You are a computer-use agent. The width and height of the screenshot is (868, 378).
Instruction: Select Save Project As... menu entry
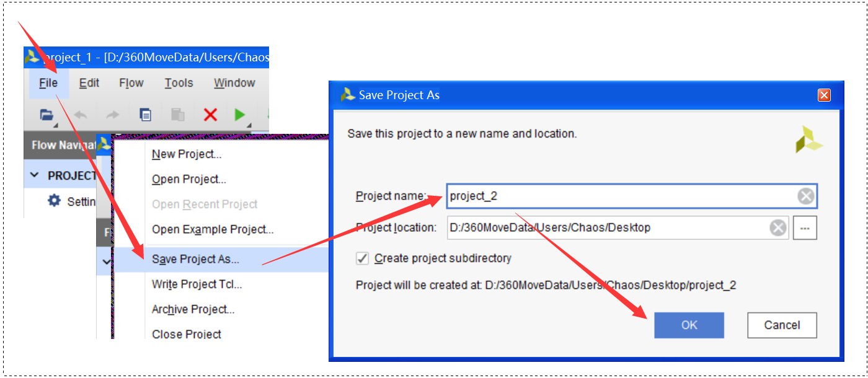coord(222,260)
